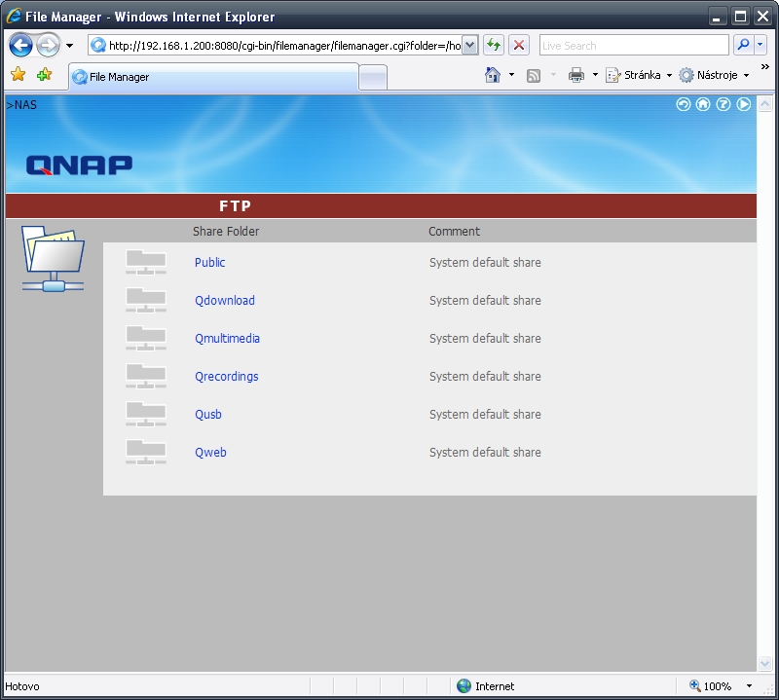This screenshot has width=779, height=700.
Task: Open the Qrecordings share folder link
Action: pos(227,377)
